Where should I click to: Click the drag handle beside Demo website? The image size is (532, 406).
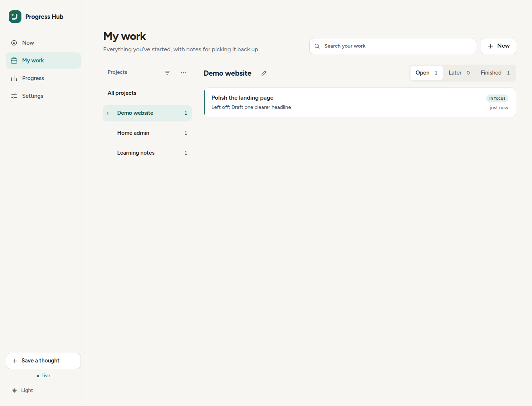[x=108, y=113]
